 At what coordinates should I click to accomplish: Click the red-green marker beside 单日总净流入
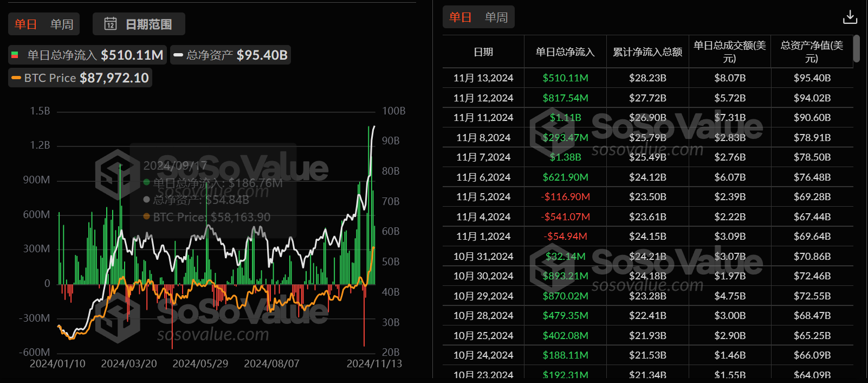pos(15,55)
